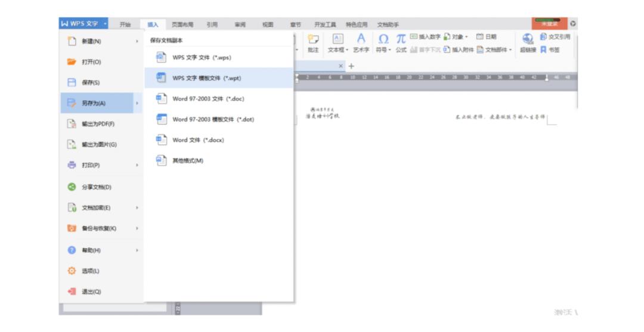
Task: Expand the 打印(P) submenu arrow
Action: (137, 165)
